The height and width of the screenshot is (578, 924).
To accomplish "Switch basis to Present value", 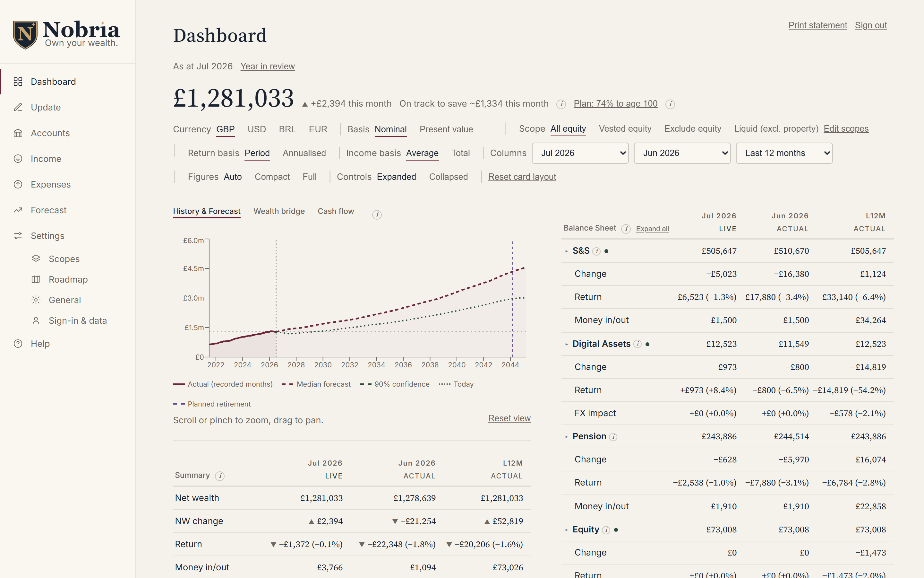I will pyautogui.click(x=446, y=129).
